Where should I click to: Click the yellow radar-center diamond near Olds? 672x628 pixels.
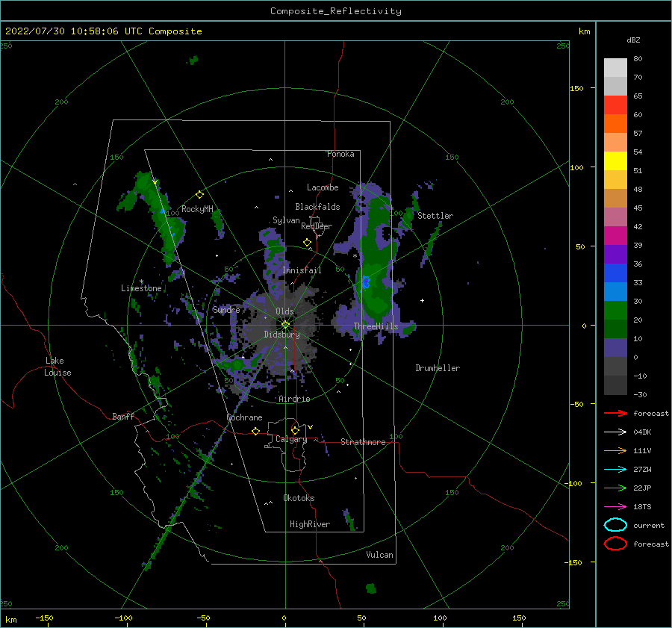285,325
